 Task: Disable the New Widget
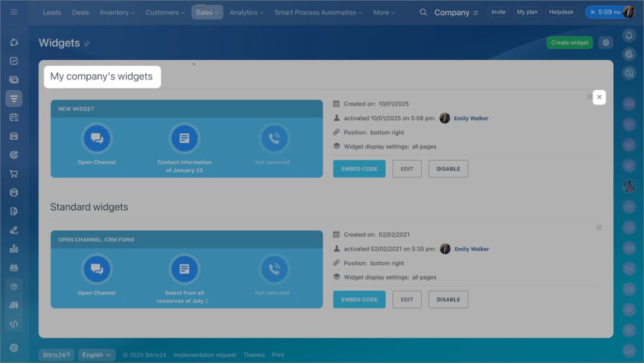(x=448, y=169)
